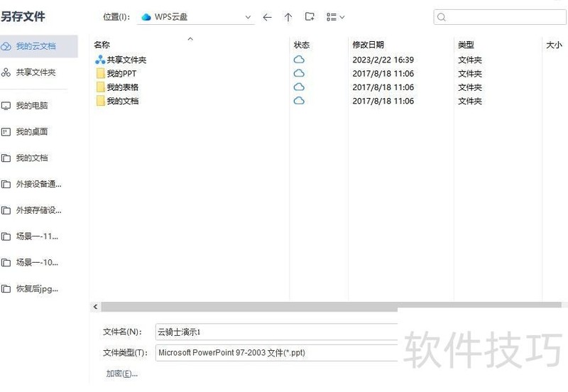Sort by 类型 column header

pos(466,45)
